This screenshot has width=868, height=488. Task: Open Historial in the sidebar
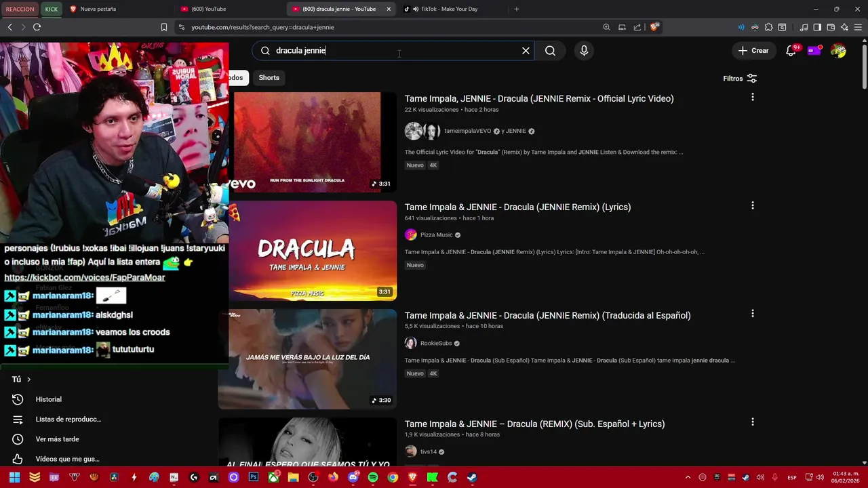click(48, 400)
